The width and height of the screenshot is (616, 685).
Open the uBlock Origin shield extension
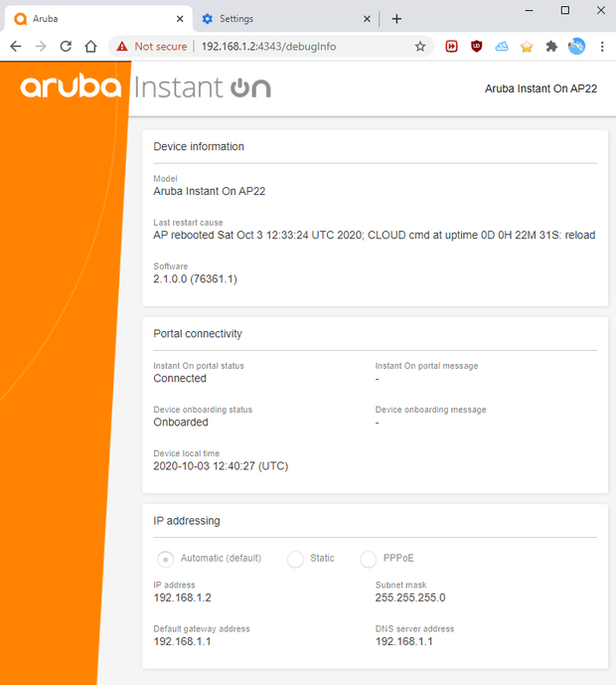pyautogui.click(x=477, y=47)
